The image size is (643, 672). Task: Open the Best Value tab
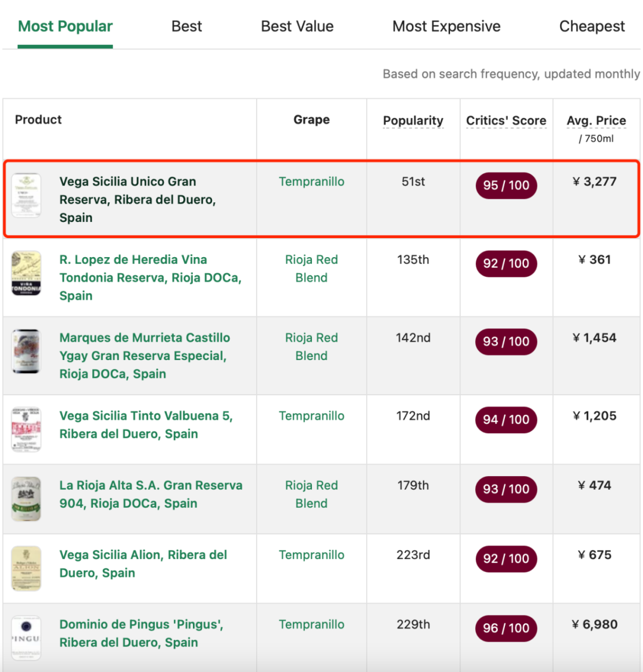(x=297, y=27)
